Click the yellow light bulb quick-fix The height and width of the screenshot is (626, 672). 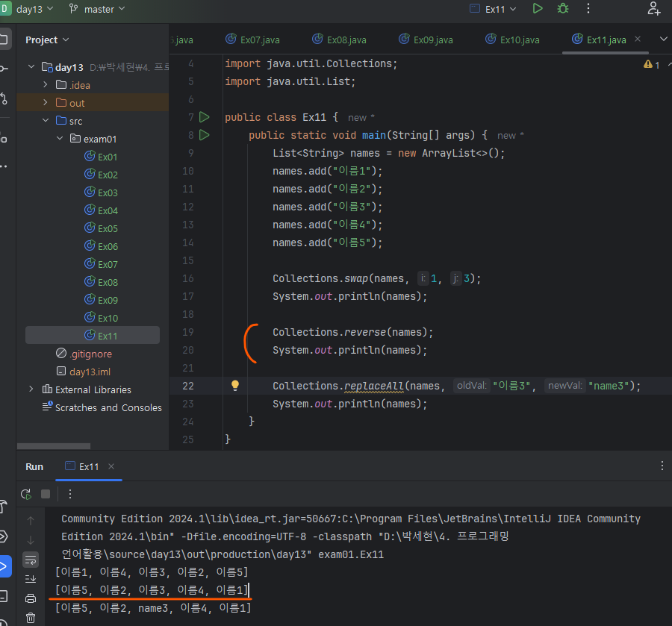coord(235,385)
